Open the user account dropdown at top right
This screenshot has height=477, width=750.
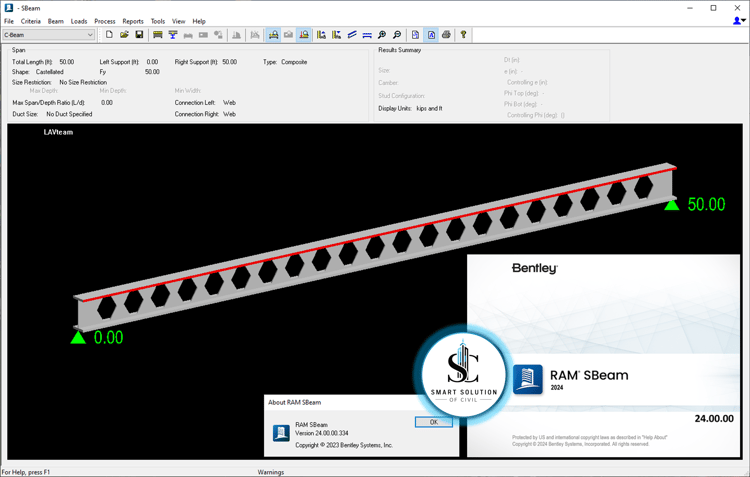(x=739, y=21)
